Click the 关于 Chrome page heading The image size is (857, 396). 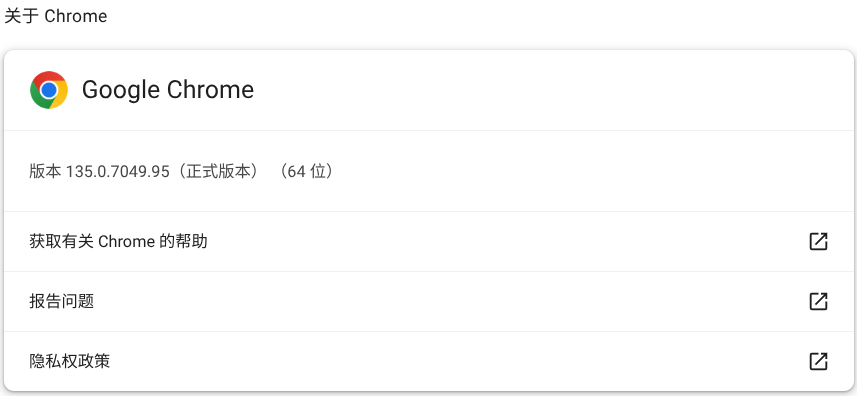pyautogui.click(x=56, y=16)
